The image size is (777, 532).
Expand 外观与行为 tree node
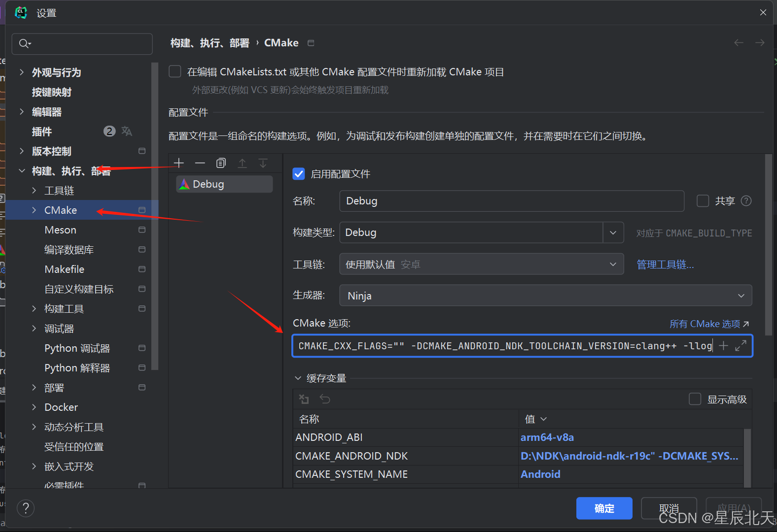click(x=21, y=72)
